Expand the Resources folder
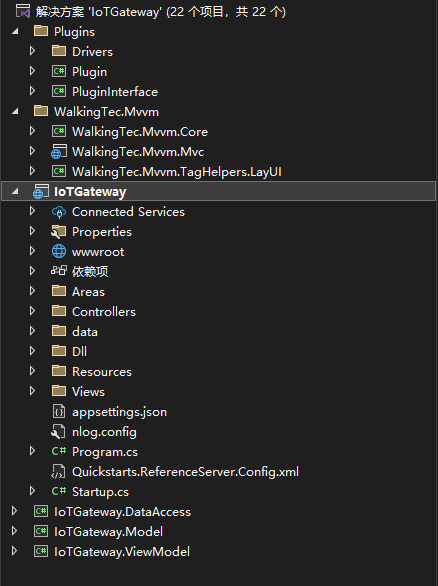438x586 pixels. click(33, 371)
